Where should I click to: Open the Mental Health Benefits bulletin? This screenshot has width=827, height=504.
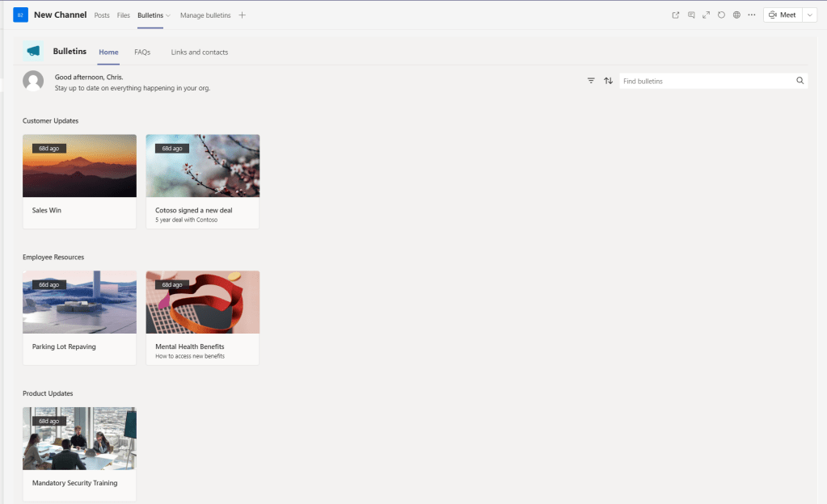click(x=202, y=317)
